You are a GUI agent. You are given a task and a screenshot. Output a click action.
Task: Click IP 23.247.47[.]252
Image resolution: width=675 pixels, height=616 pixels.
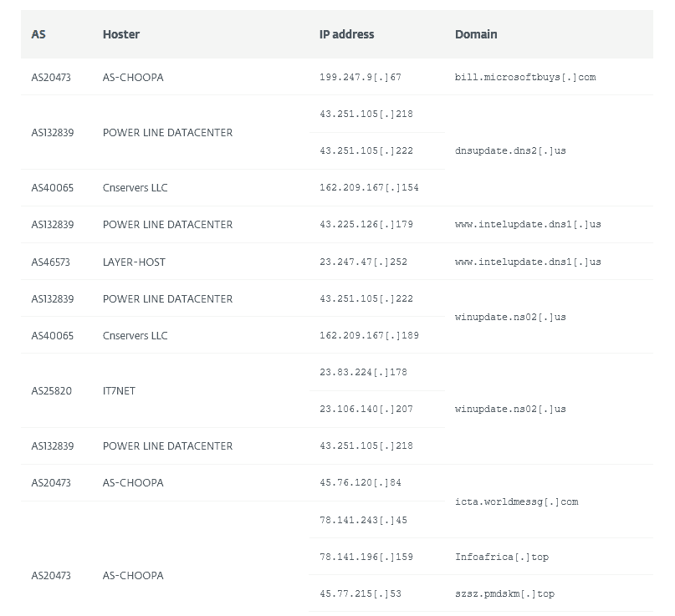coord(363,262)
